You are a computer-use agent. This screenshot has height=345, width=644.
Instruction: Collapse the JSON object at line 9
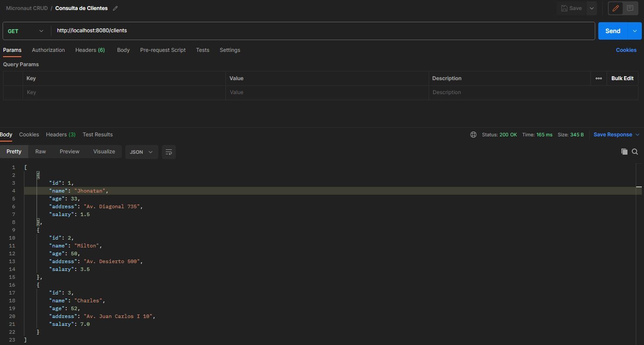click(x=38, y=230)
